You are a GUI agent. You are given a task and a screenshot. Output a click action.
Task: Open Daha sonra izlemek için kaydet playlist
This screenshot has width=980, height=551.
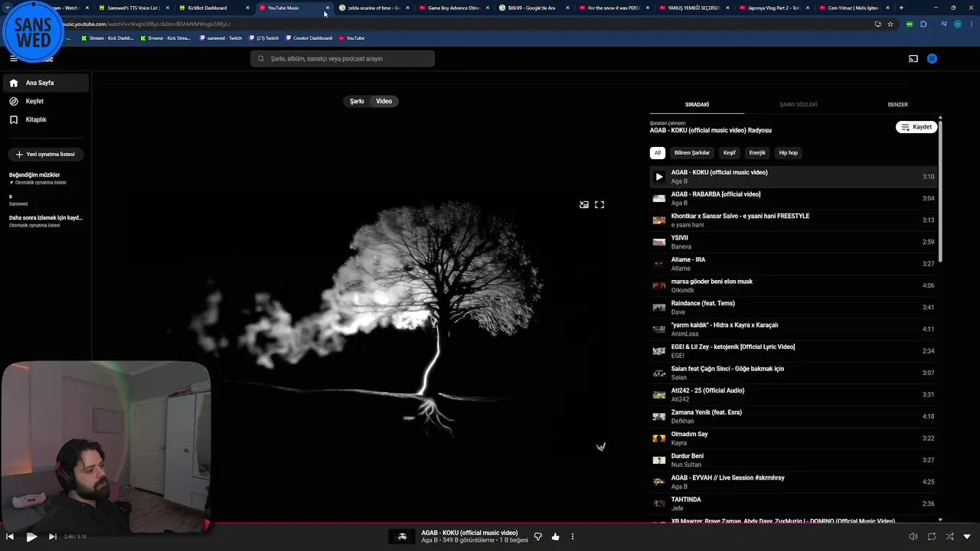(45, 221)
